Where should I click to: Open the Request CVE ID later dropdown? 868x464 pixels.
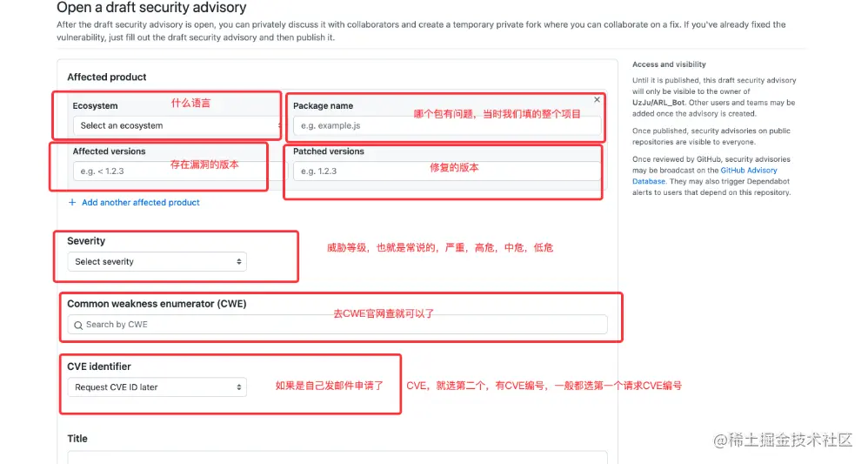(157, 387)
